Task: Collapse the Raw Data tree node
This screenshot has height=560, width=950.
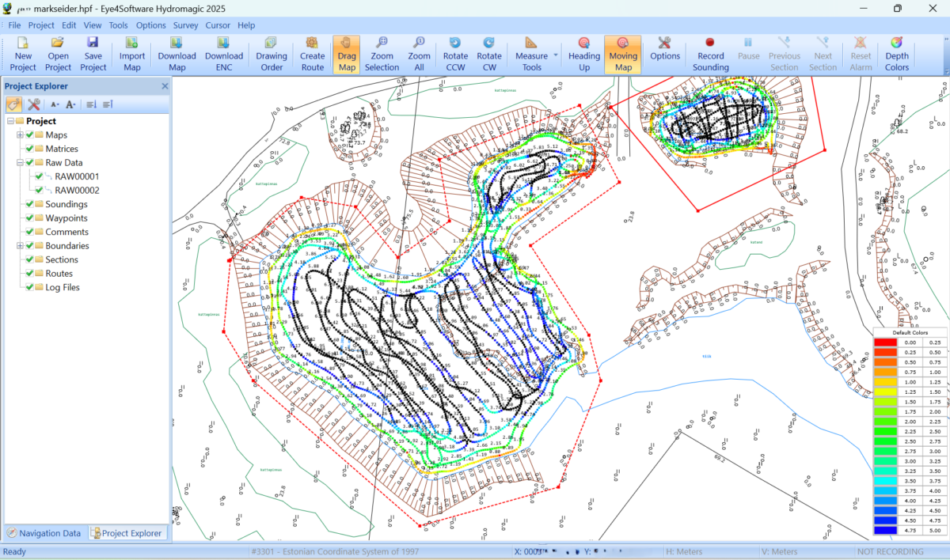Action: point(20,163)
